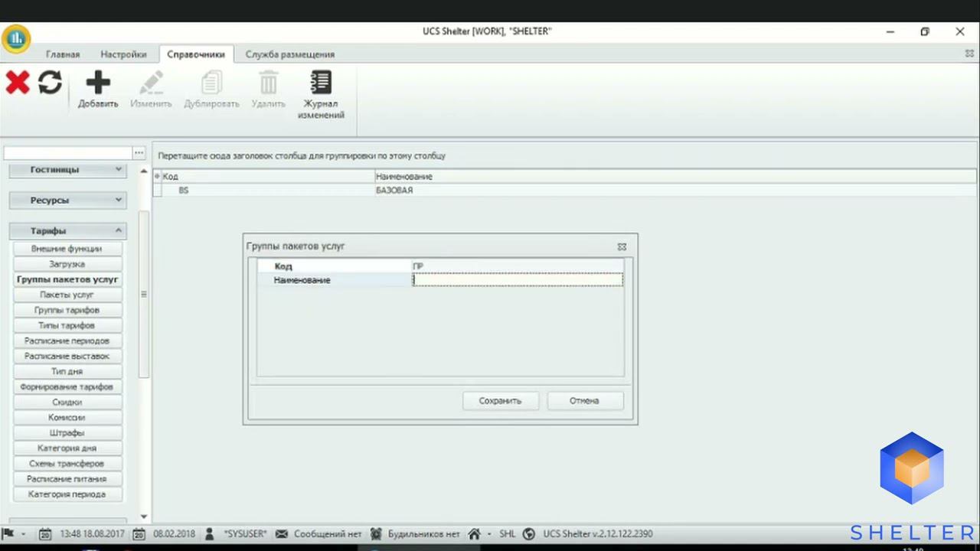980x551 pixels.
Task: Open Формирование тарифов in sidebar
Action: coord(67,387)
